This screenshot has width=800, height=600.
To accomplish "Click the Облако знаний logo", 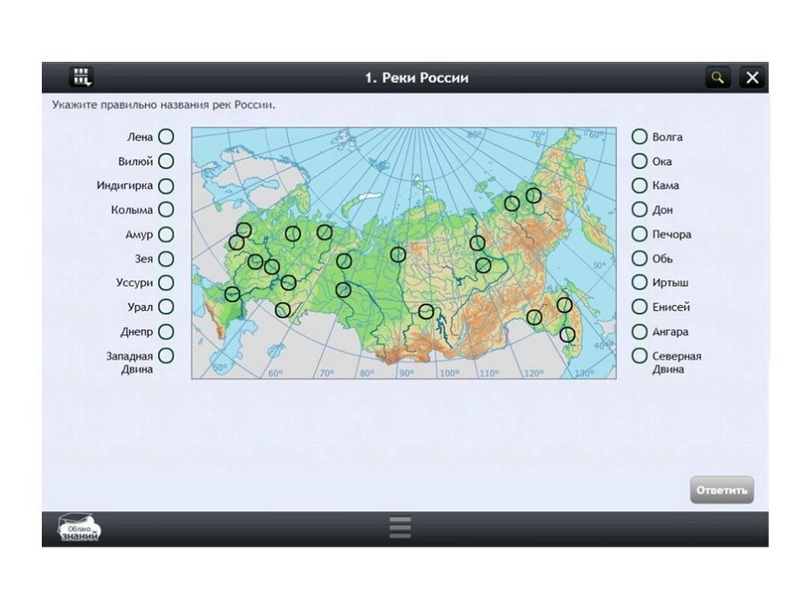I will 79,528.
